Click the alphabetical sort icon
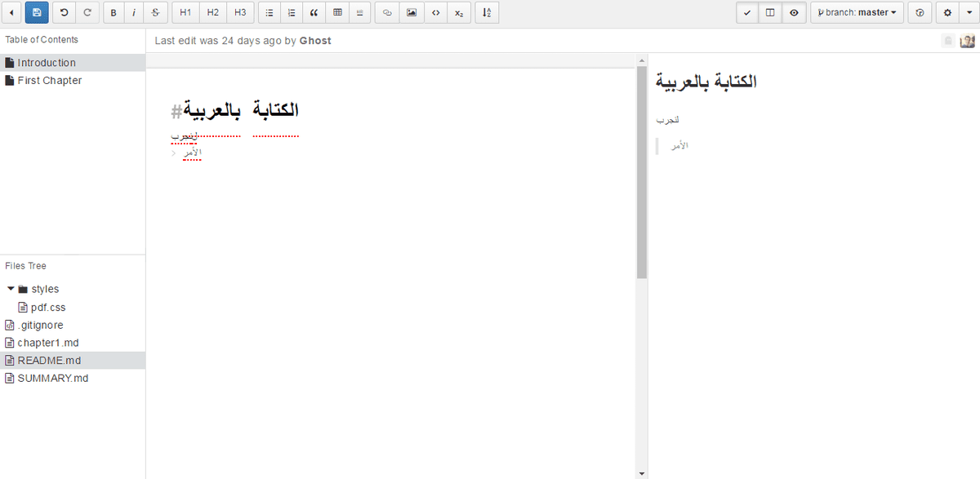Viewport: 980px width, 479px height. point(487,12)
